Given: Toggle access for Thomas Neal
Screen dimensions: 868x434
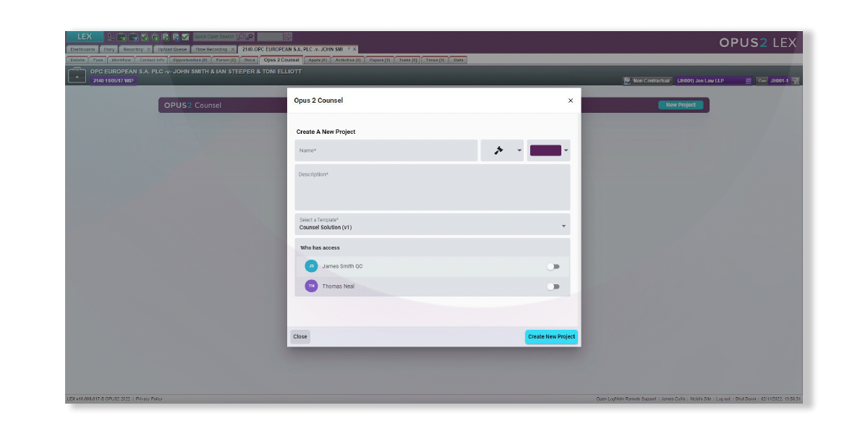Looking at the screenshot, I should pyautogui.click(x=553, y=287).
